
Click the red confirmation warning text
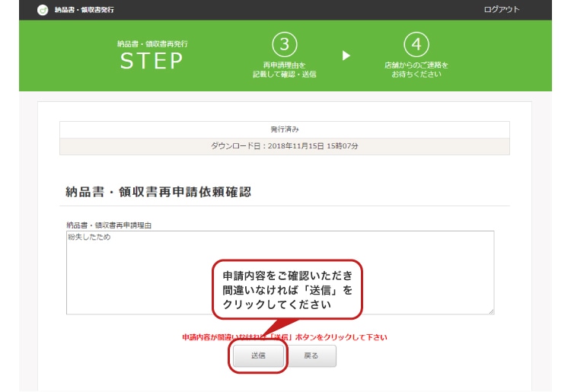284,336
